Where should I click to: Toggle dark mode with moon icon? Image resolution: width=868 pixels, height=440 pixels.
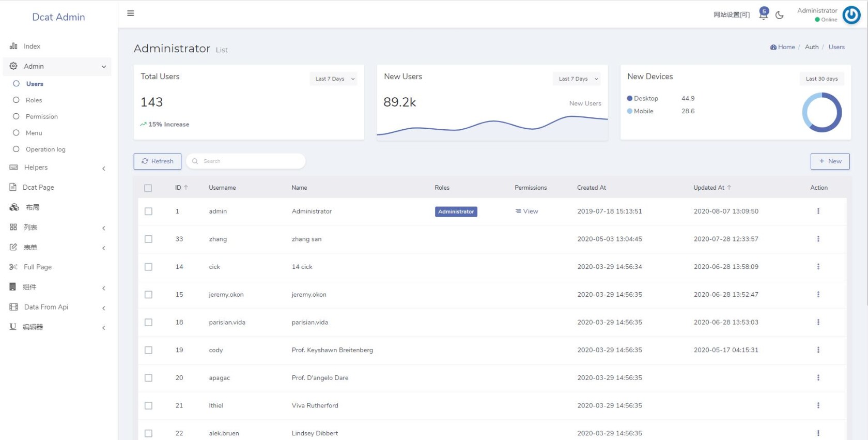[780, 15]
